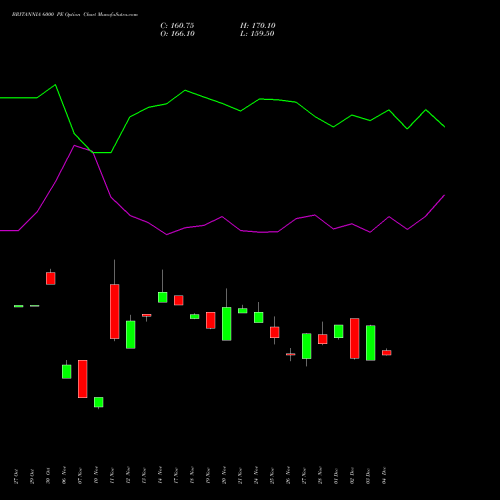The height and width of the screenshot is (500, 500).
Task: Select the tall green candle above 03 Dec
Action: tap(371, 343)
